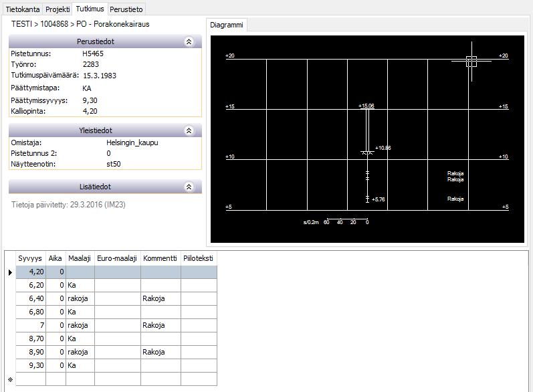Click Kommentti cell Rakoja in row 8,90

pos(161,353)
